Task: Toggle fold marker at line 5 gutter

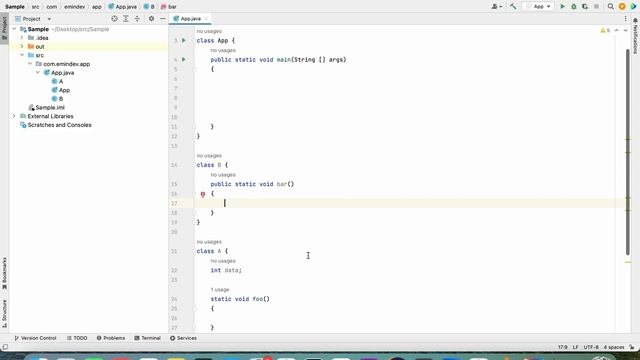Action: click(194, 69)
